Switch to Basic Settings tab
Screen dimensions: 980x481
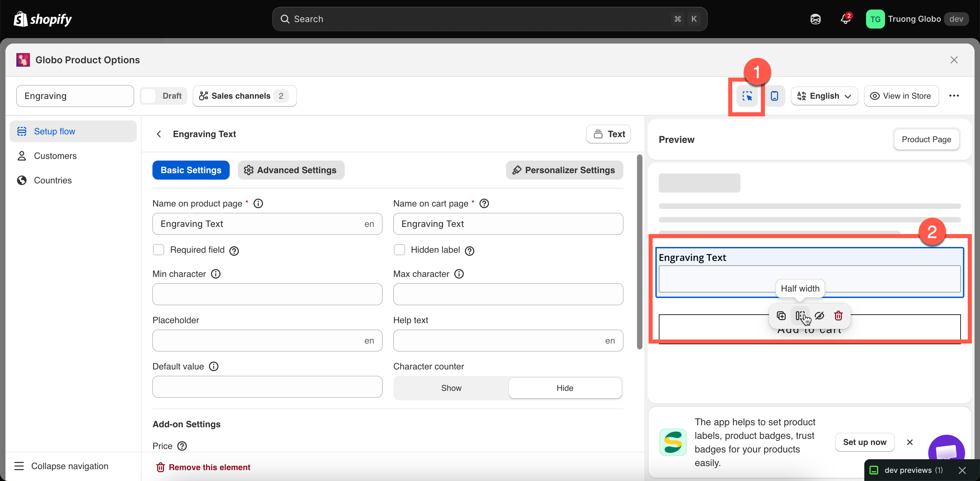pyautogui.click(x=191, y=170)
